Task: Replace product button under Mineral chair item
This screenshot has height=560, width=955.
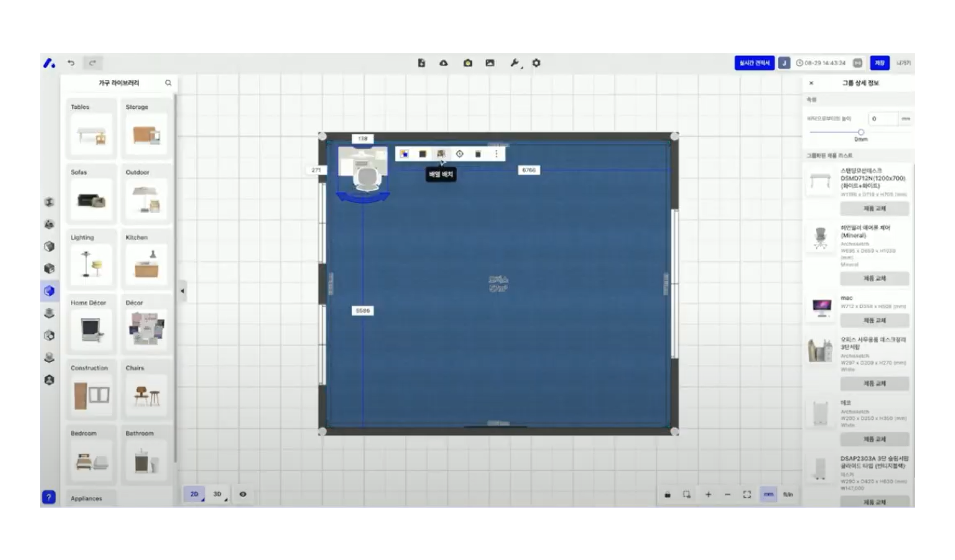Action: [875, 278]
